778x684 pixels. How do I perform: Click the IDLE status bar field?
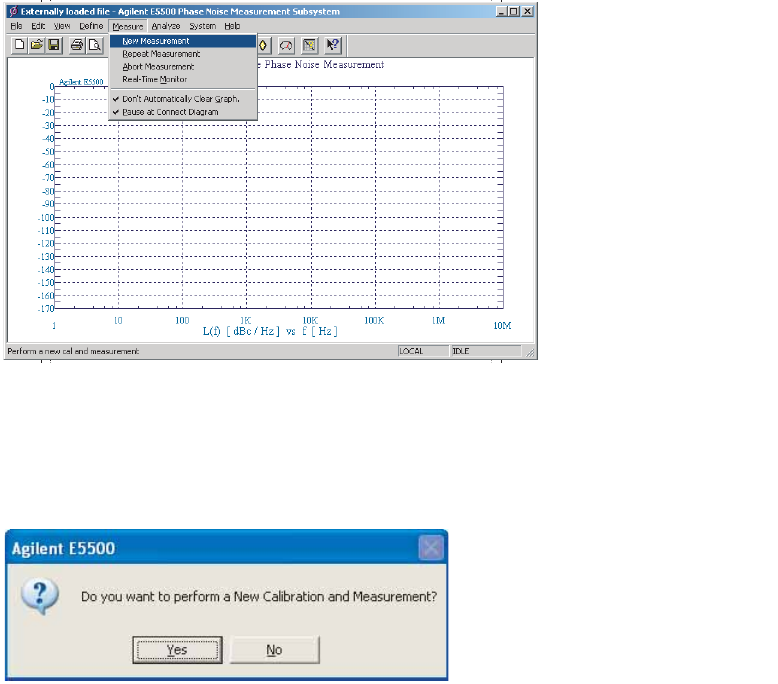[486, 351]
